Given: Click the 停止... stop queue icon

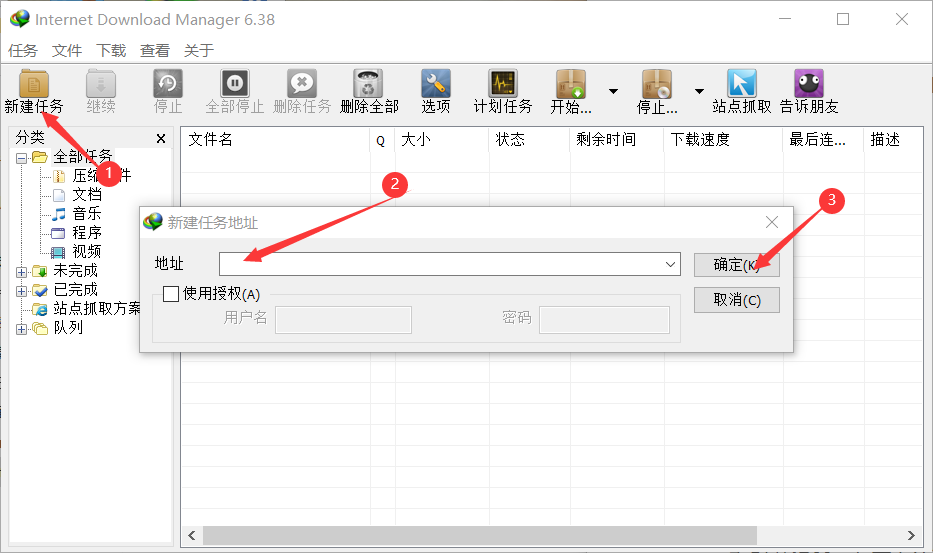Looking at the screenshot, I should click(x=656, y=83).
